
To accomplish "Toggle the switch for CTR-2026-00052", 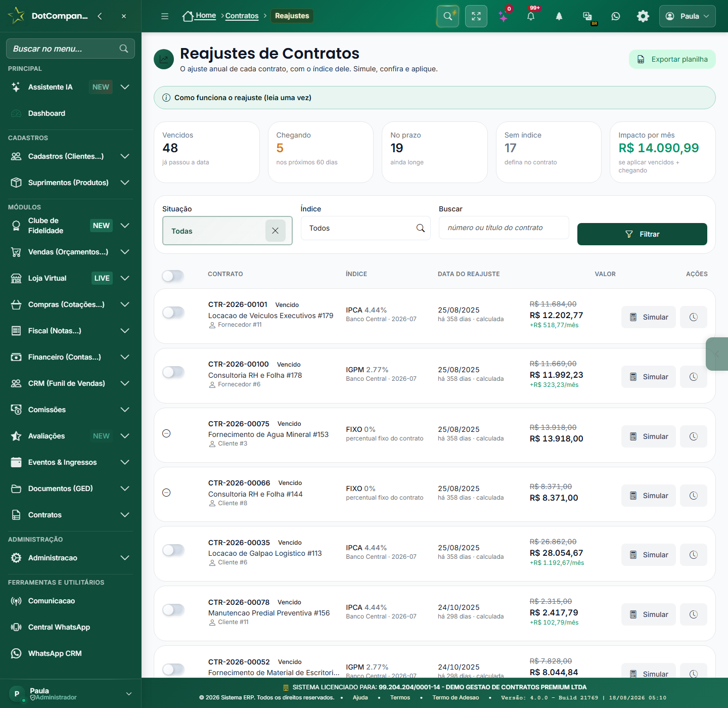I will point(173,670).
